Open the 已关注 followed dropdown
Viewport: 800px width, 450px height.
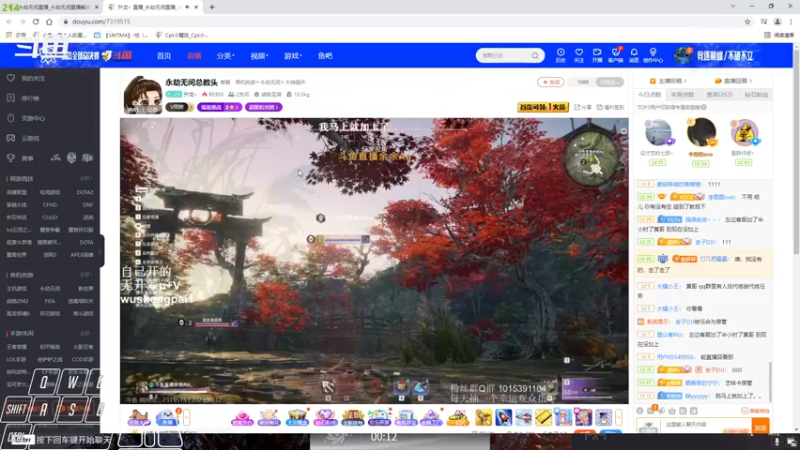coord(610,82)
